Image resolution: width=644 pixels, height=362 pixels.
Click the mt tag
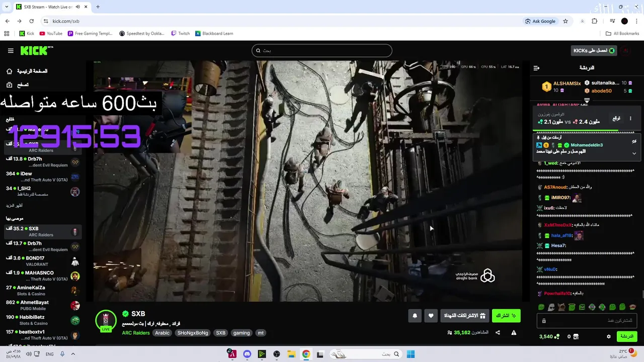click(x=261, y=333)
